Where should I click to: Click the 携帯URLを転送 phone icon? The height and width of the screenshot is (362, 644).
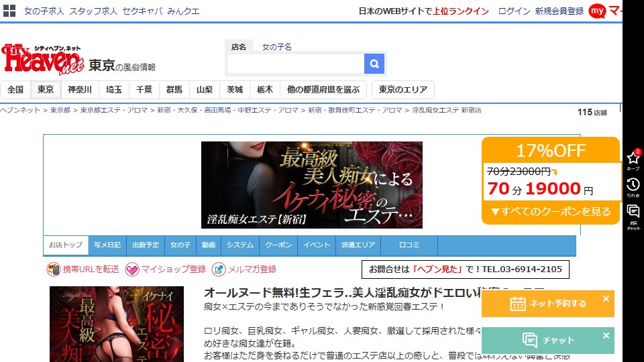pos(54,269)
